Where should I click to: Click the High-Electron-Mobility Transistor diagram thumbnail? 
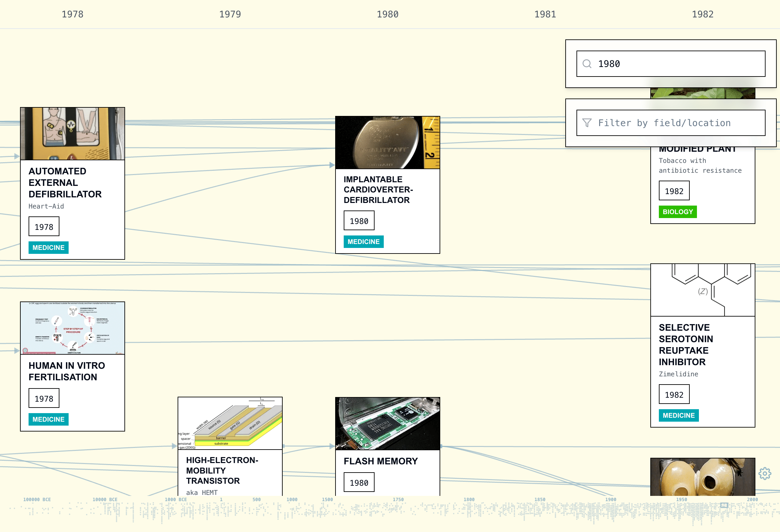(x=230, y=423)
